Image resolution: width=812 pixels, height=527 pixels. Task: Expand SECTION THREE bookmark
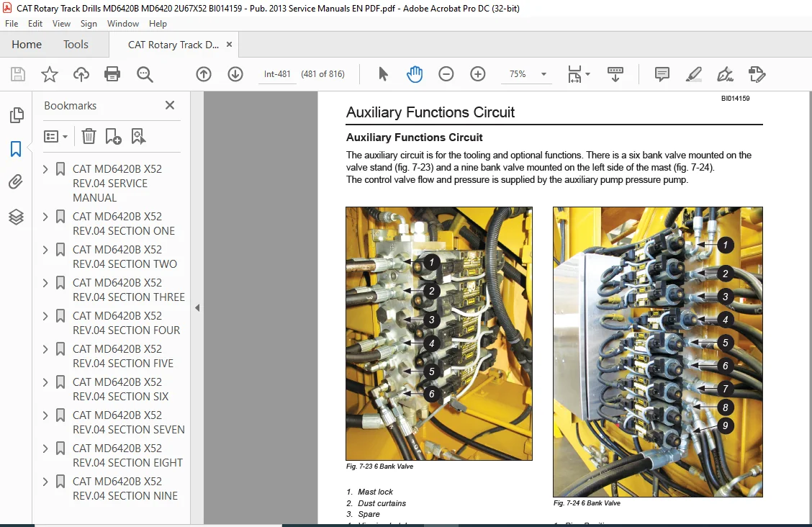[x=45, y=283]
